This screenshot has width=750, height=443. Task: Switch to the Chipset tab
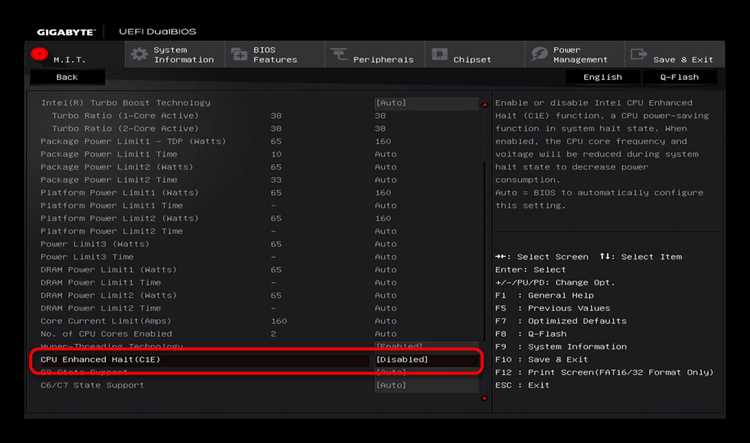(474, 54)
